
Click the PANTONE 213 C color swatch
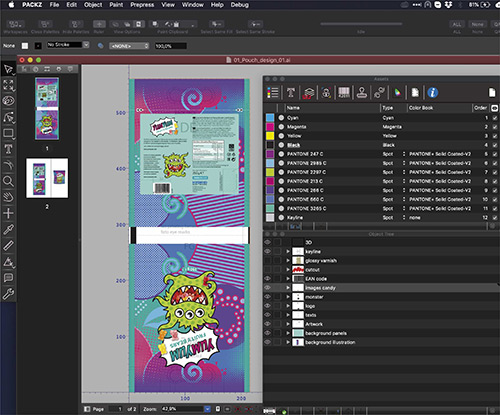pyautogui.click(x=270, y=181)
